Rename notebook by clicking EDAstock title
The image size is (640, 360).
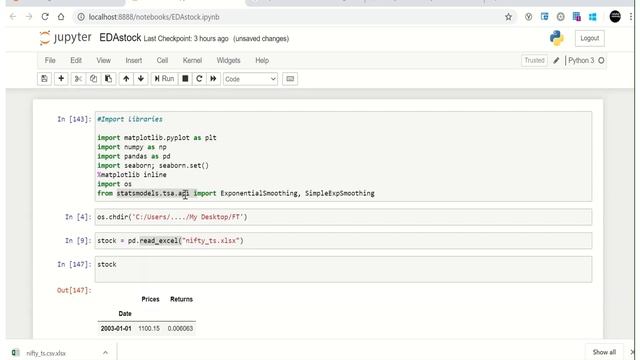click(x=120, y=38)
